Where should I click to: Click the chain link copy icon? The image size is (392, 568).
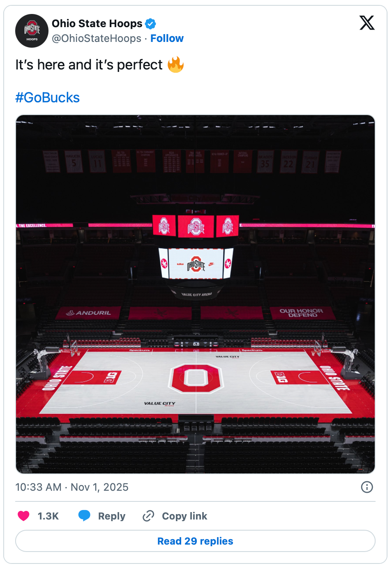point(148,516)
